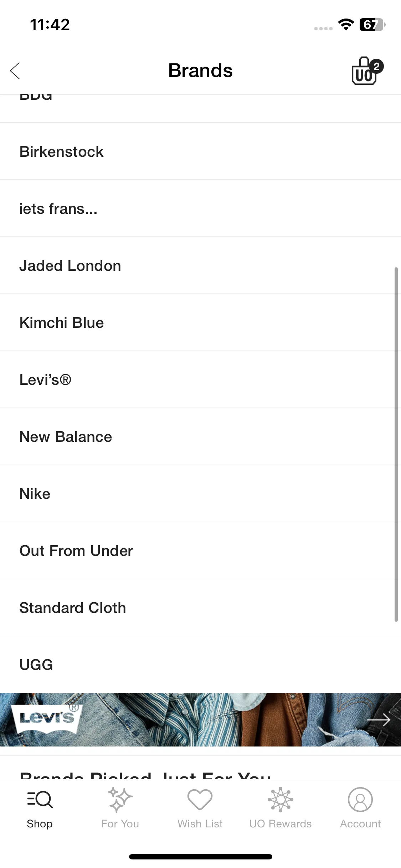Open the UGG brand
This screenshot has height=868, width=401.
click(200, 665)
